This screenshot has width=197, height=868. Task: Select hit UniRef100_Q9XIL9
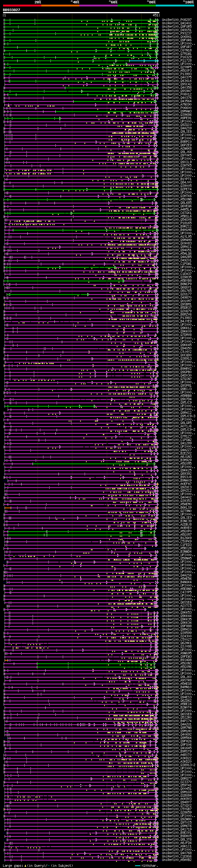click(x=176, y=162)
